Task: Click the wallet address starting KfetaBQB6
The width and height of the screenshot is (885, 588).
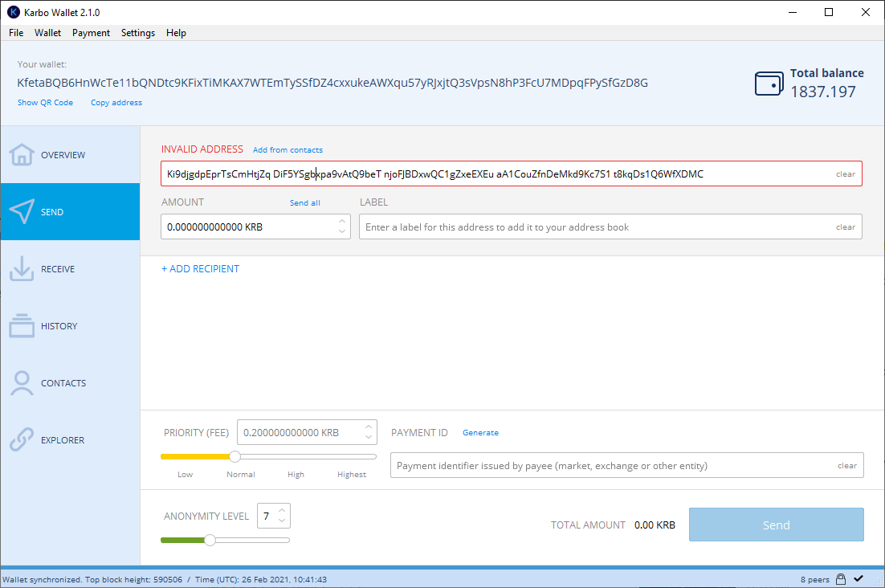Action: (x=332, y=83)
